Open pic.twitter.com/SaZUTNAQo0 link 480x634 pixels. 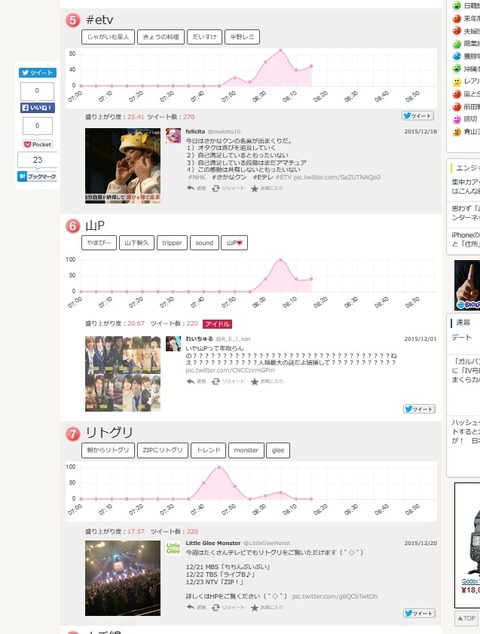337,177
